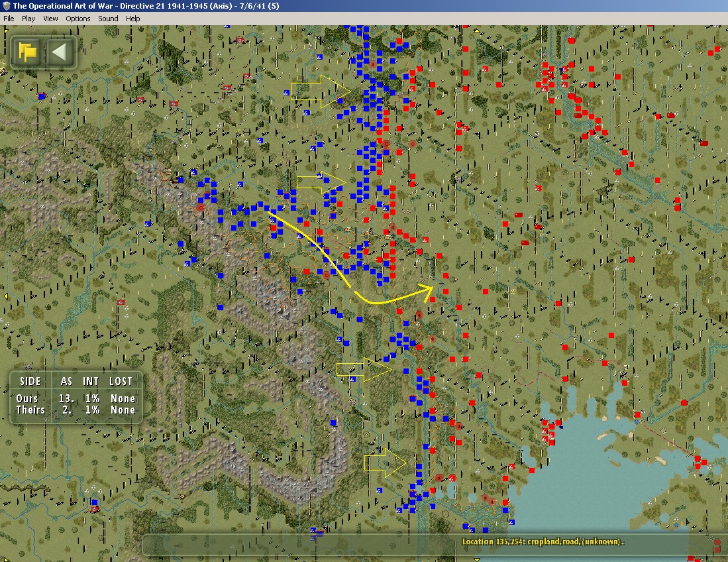Click the white left-arrow back button
The width and height of the screenshot is (728, 562).
coord(60,52)
